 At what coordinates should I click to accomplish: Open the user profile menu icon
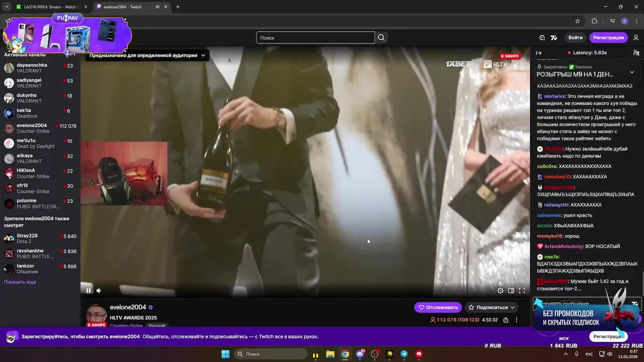click(x=636, y=38)
